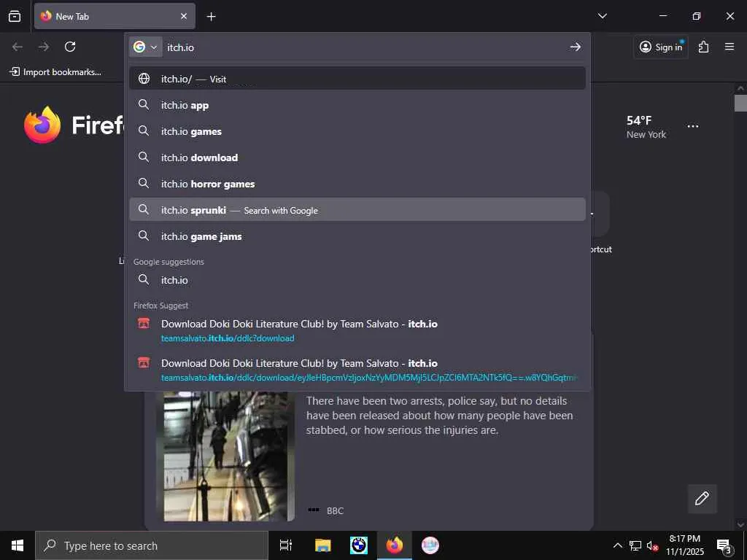
Task: Select the itch.io games search suggestion
Action: pos(357,131)
